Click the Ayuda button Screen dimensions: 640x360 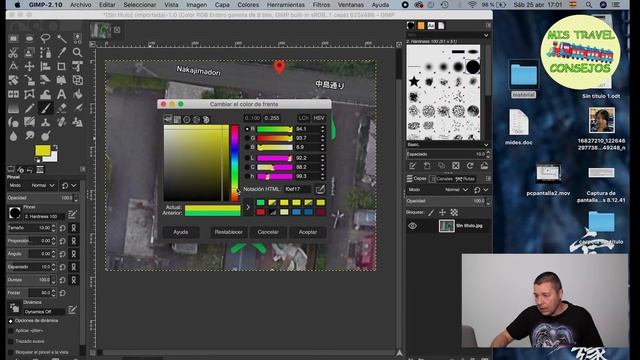click(x=181, y=232)
